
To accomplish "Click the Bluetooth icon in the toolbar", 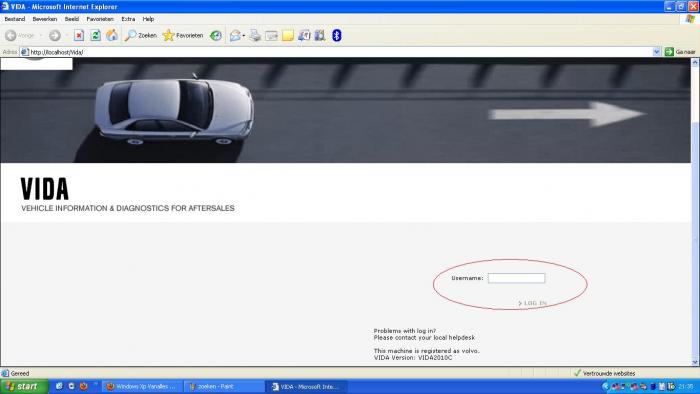I will [x=337, y=35].
